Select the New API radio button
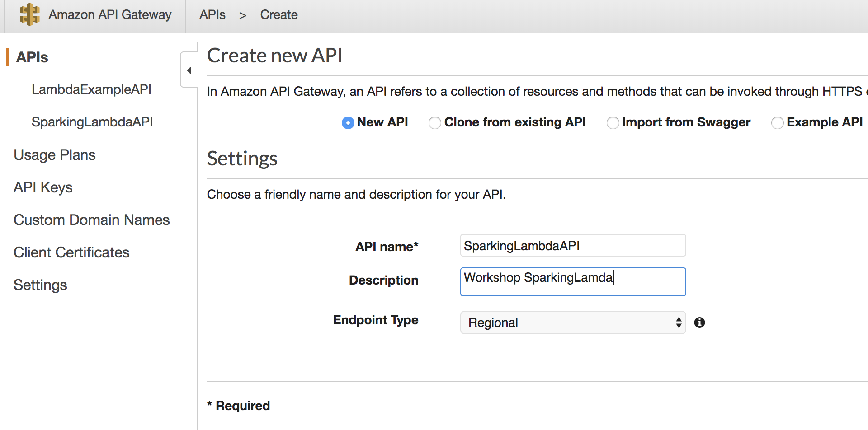The width and height of the screenshot is (868, 430). [x=348, y=123]
